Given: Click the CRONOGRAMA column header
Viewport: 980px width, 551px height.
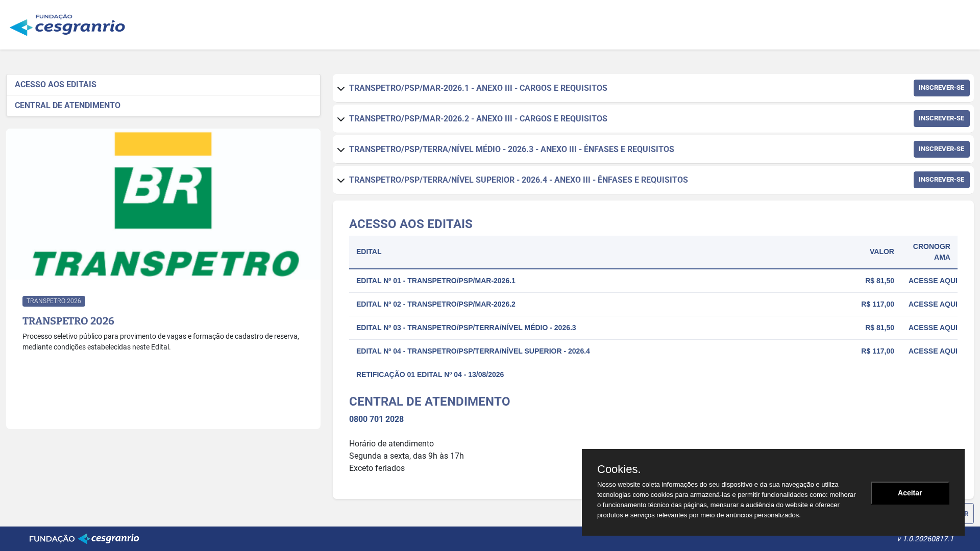Looking at the screenshot, I should pos(932,252).
